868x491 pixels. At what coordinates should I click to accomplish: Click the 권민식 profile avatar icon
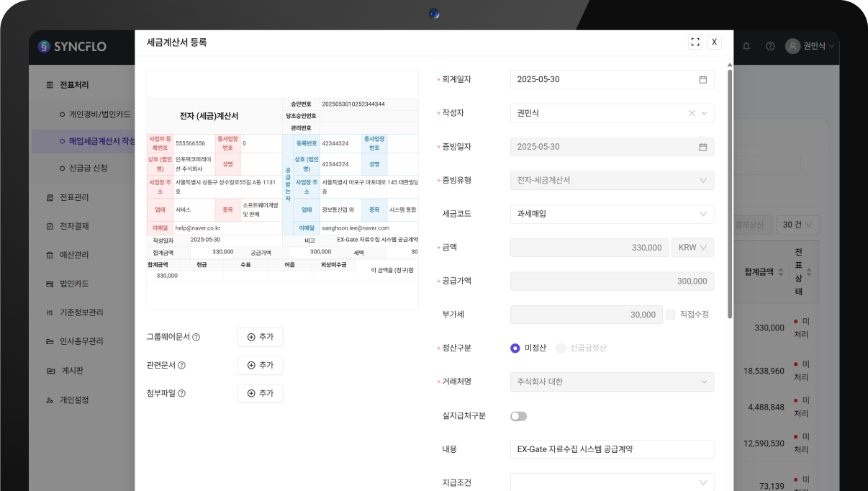click(793, 46)
